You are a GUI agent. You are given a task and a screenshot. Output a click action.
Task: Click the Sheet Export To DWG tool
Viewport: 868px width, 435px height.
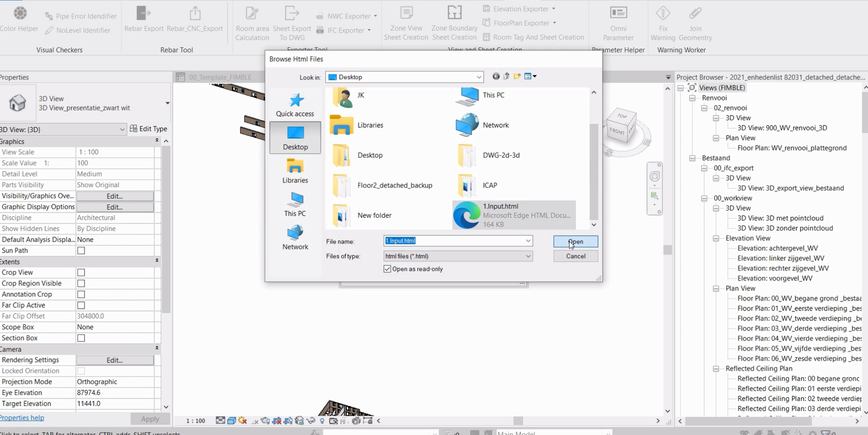click(292, 24)
